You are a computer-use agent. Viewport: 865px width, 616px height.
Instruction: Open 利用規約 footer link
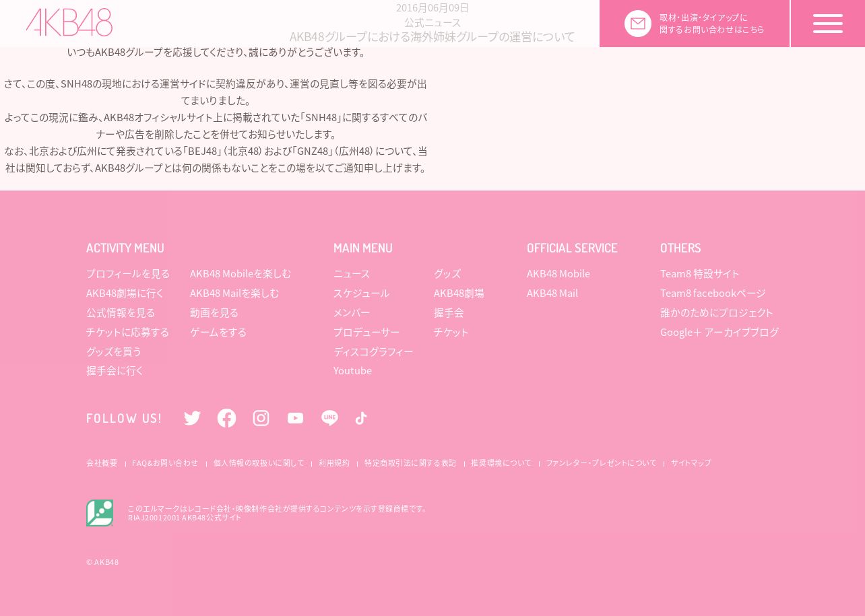pyautogui.click(x=334, y=463)
